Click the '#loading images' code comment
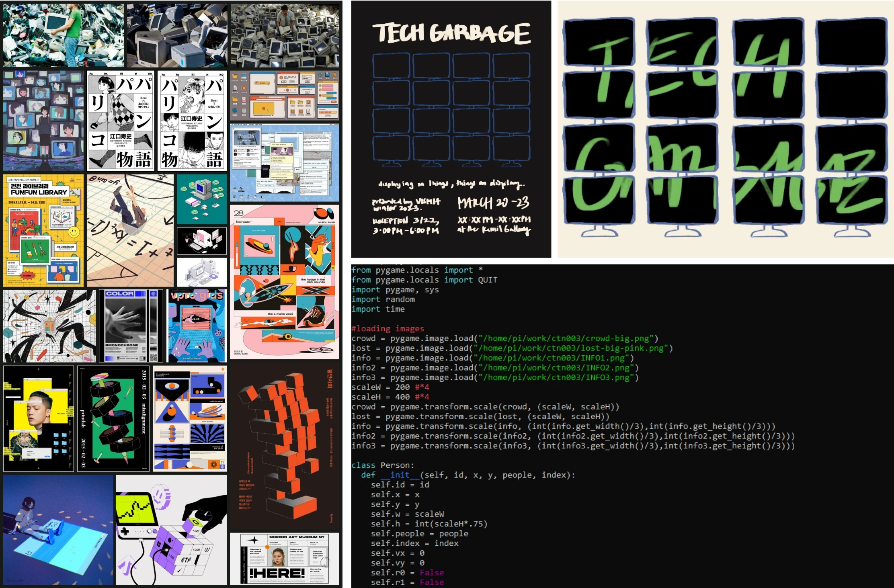 [x=388, y=328]
